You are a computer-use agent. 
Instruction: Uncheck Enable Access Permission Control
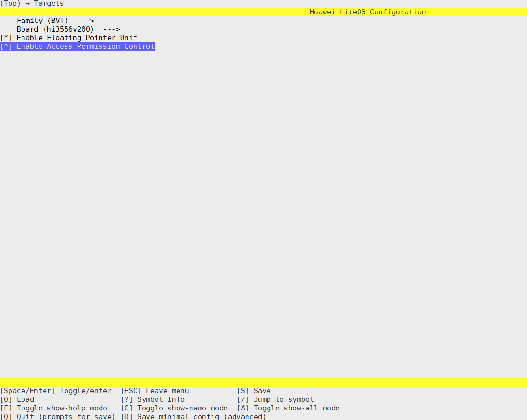(6, 46)
